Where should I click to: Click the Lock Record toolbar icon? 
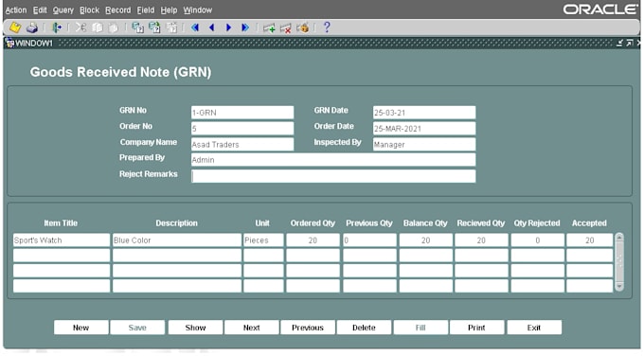pyautogui.click(x=303, y=27)
